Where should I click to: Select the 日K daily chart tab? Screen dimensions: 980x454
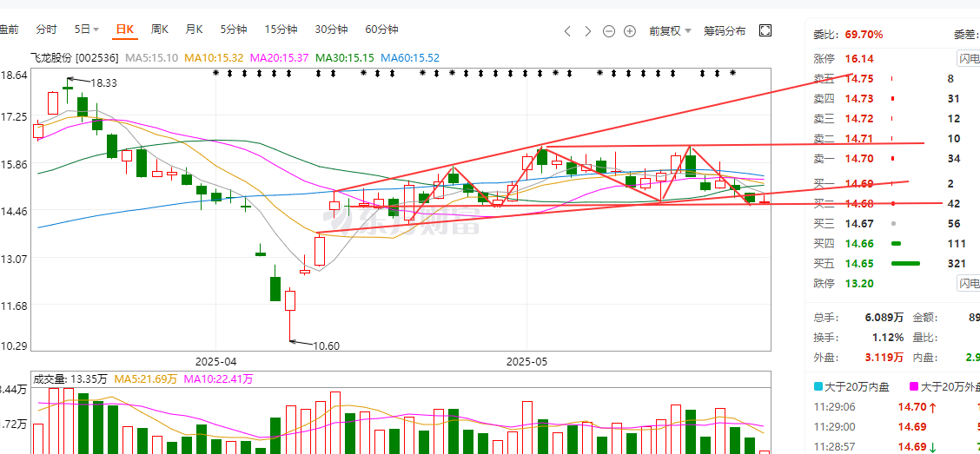[125, 30]
